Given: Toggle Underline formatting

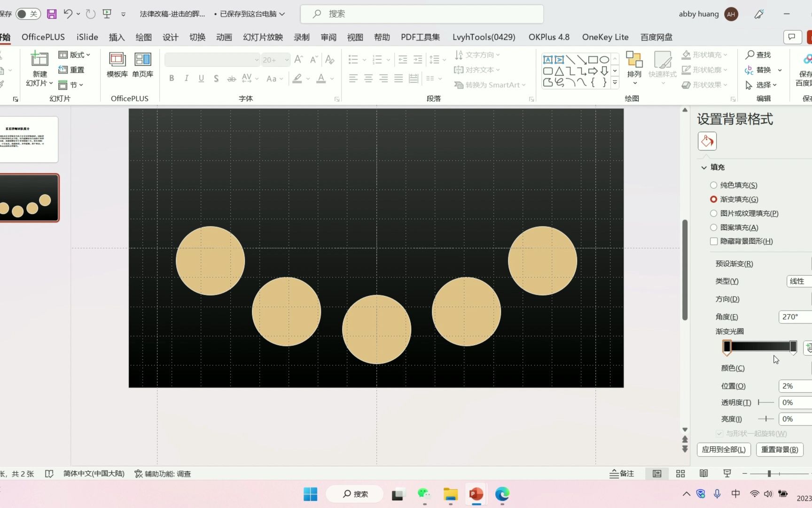Looking at the screenshot, I should (201, 79).
